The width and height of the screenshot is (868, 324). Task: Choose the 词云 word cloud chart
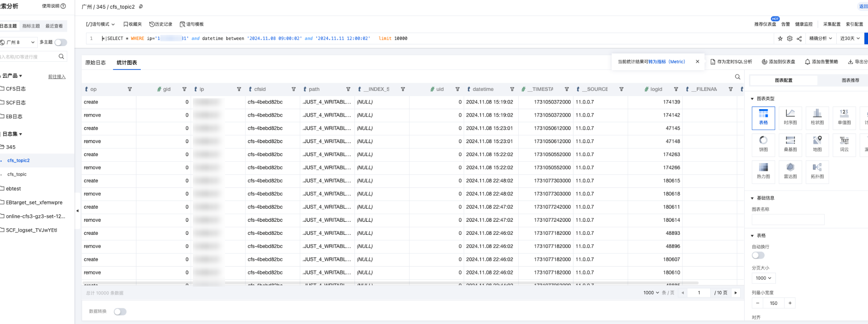pos(844,144)
